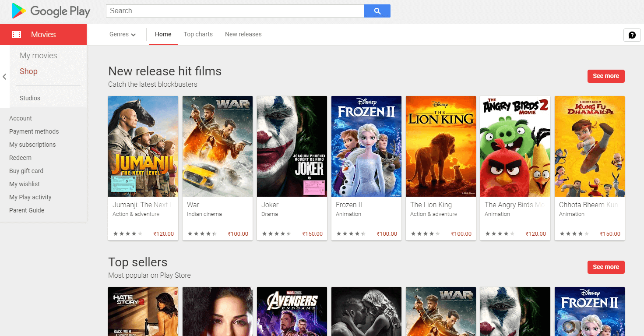The height and width of the screenshot is (336, 644).
Task: Select the Home tab
Action: (x=163, y=34)
